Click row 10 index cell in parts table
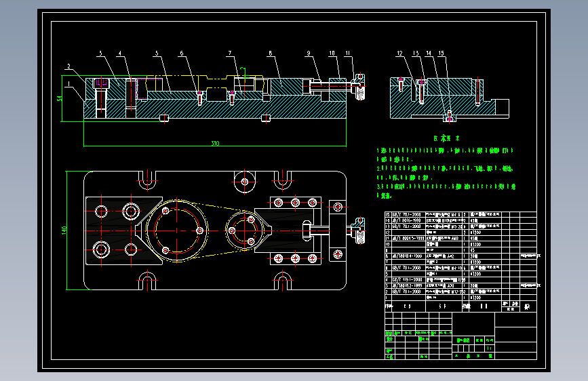This screenshot has height=381, width=588. [x=388, y=244]
